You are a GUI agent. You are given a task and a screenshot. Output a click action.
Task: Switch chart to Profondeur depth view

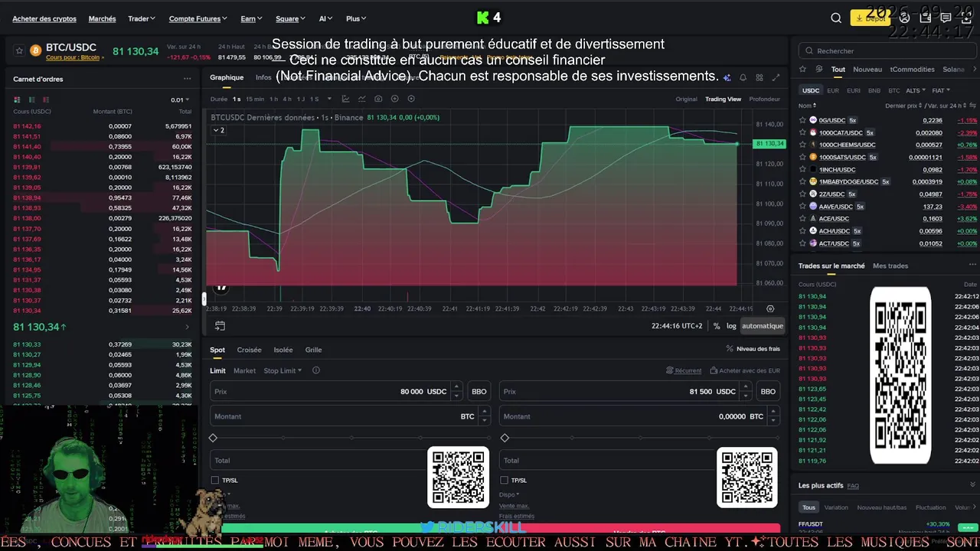click(764, 99)
